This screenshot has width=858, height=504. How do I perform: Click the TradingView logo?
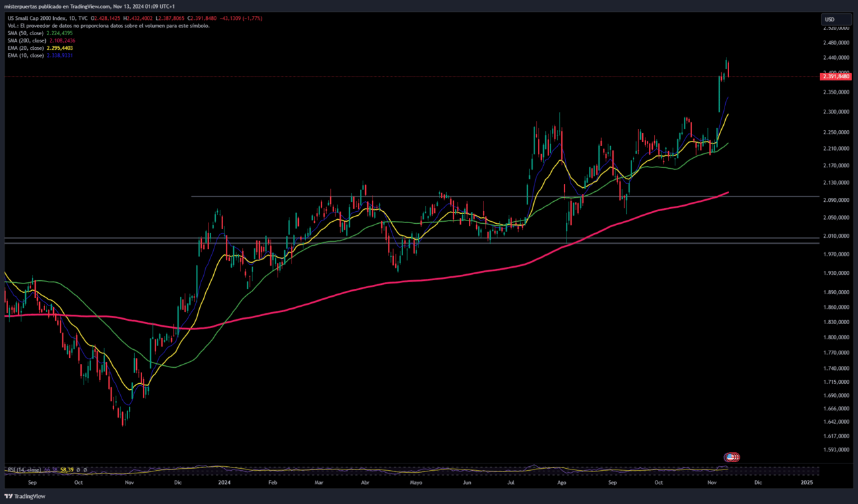[x=25, y=496]
